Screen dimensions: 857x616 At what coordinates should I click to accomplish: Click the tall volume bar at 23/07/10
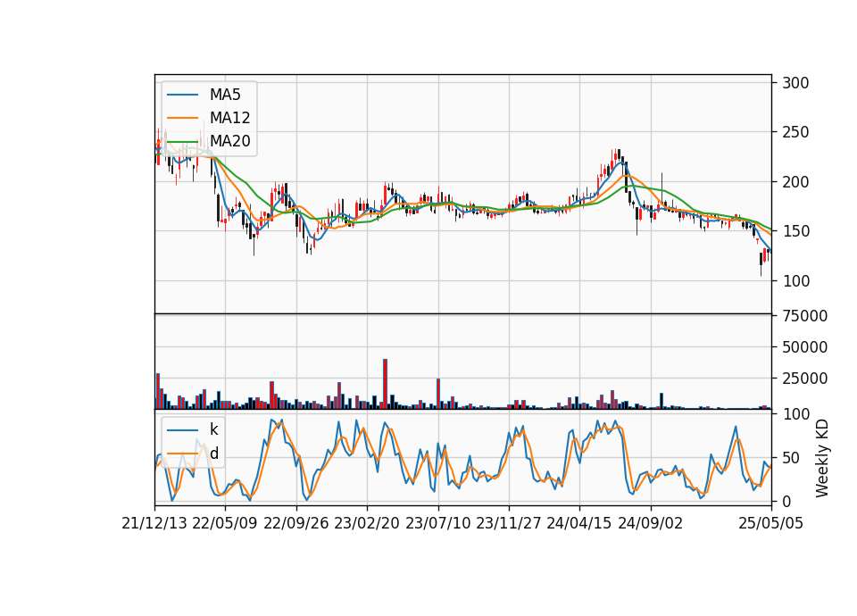tap(438, 394)
